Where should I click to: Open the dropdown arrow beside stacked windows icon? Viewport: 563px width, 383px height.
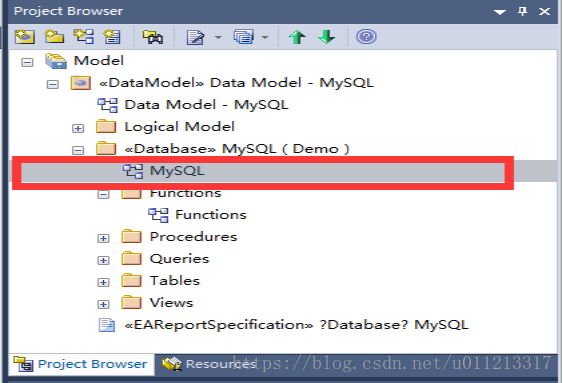click(x=265, y=37)
